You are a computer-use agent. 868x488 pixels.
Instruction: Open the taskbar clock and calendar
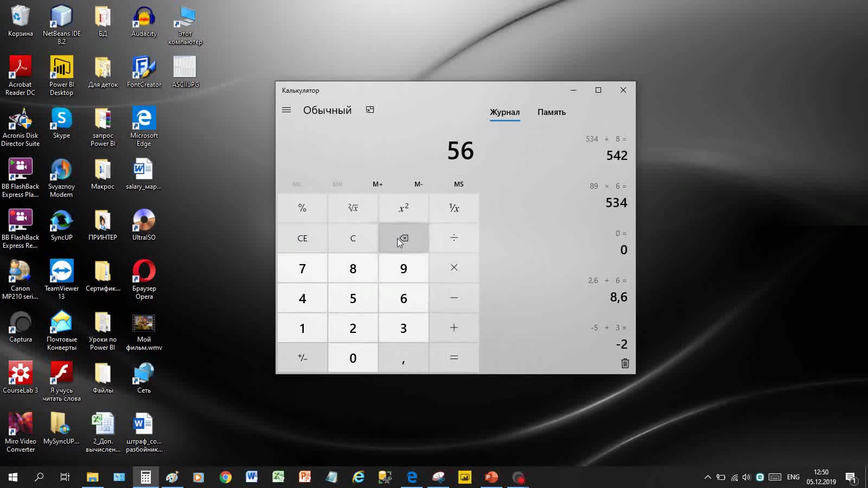point(821,477)
